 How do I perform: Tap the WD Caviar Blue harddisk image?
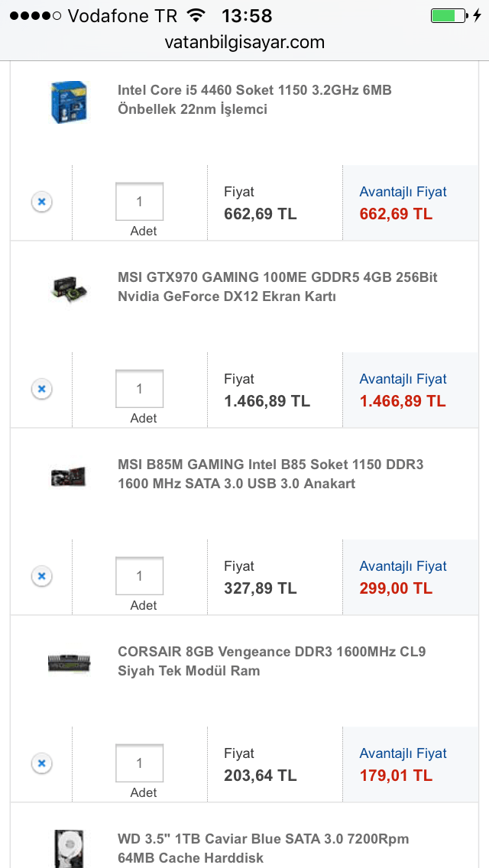click(x=70, y=848)
